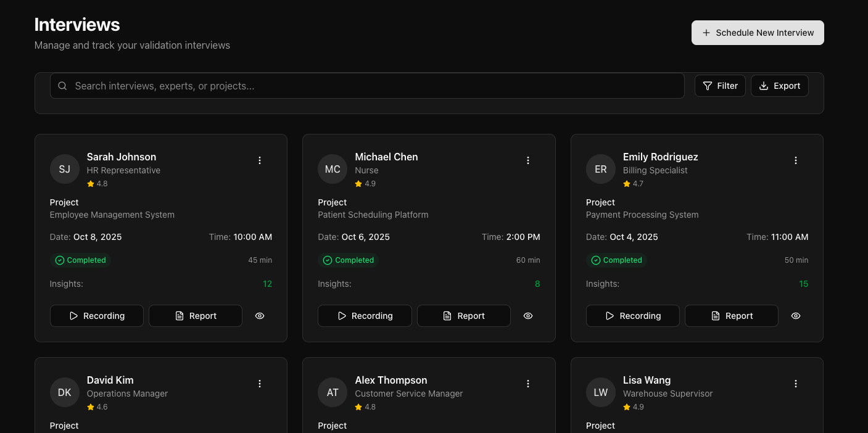Select the name Sarah Johnson
This screenshot has height=433, width=868.
tap(122, 157)
